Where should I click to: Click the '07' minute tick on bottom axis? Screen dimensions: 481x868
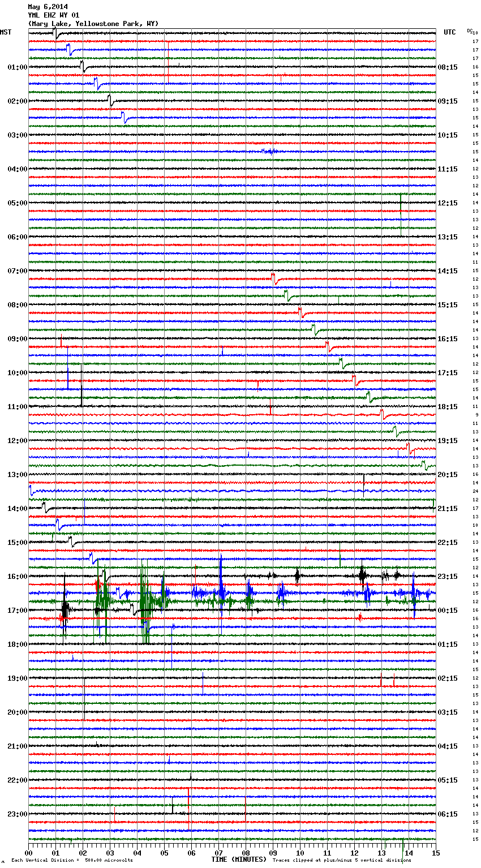[x=218, y=853]
